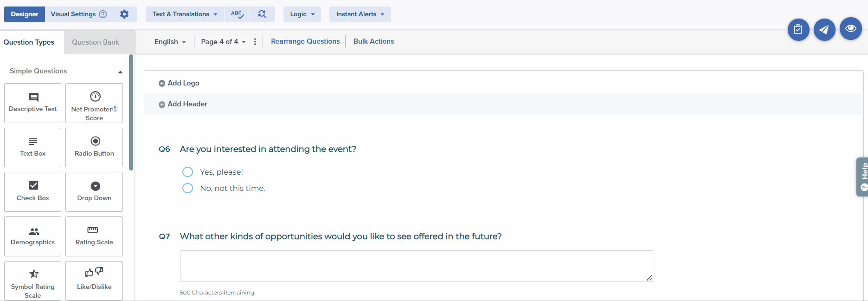This screenshot has height=301, width=868.
Task: Add a Net Promoter Score question
Action: (x=94, y=103)
